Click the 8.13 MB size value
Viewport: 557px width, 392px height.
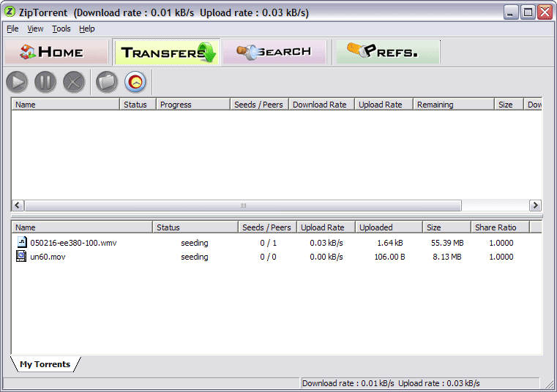click(447, 257)
